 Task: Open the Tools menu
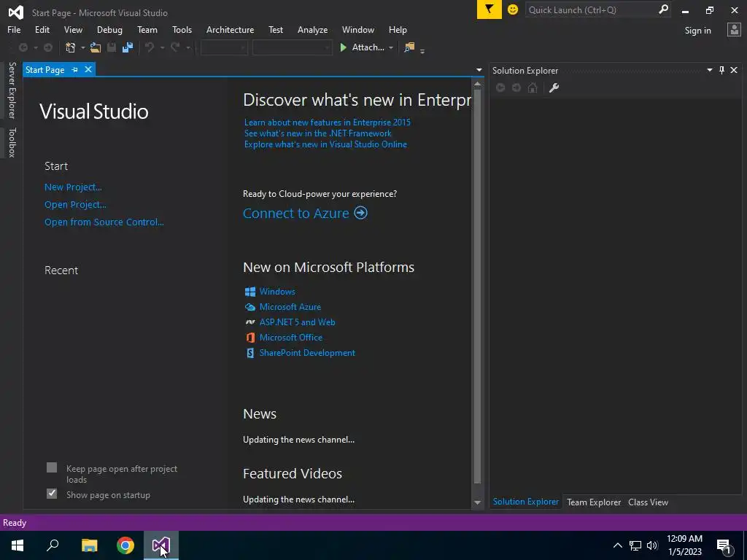pos(182,29)
